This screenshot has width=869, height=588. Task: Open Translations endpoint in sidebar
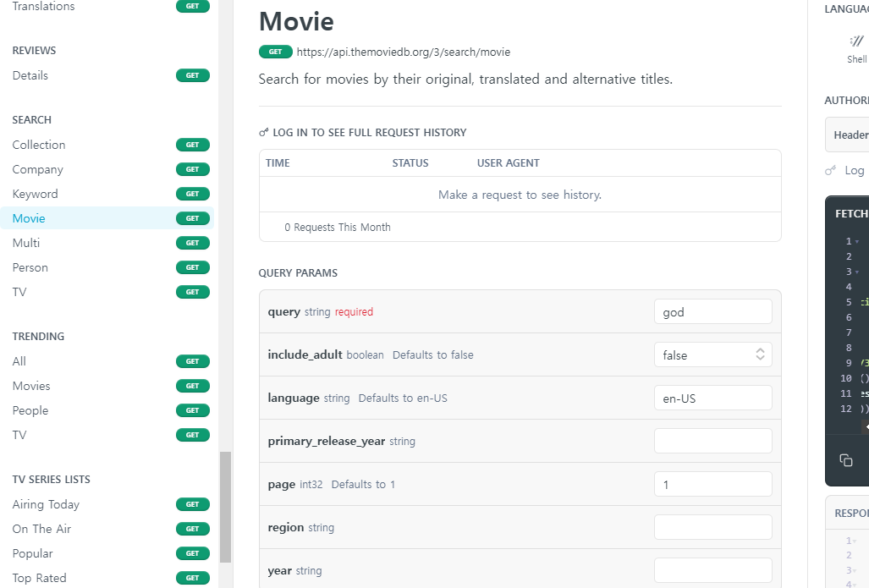coord(107,6)
